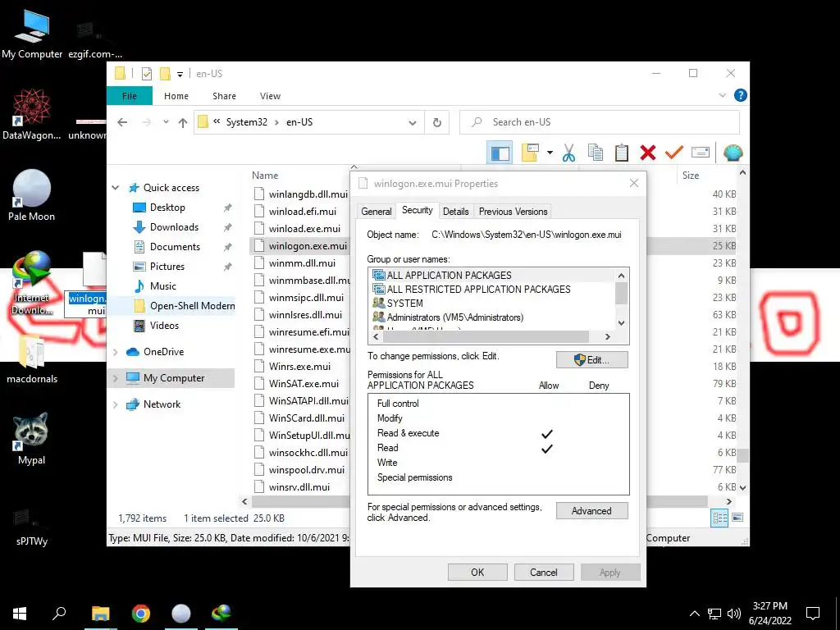Sort files by the Size column
Viewport: 840px width, 630px height.
691,176
